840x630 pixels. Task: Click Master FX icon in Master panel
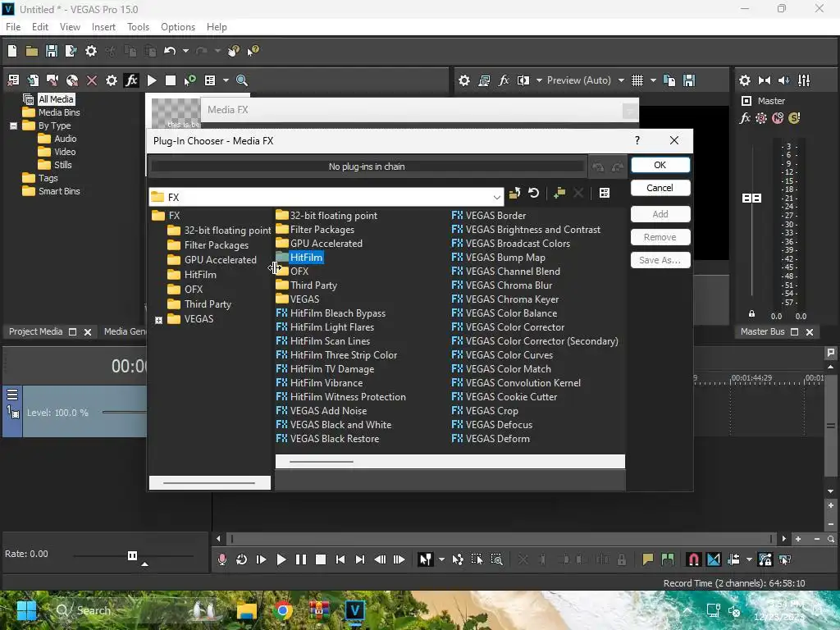(745, 118)
